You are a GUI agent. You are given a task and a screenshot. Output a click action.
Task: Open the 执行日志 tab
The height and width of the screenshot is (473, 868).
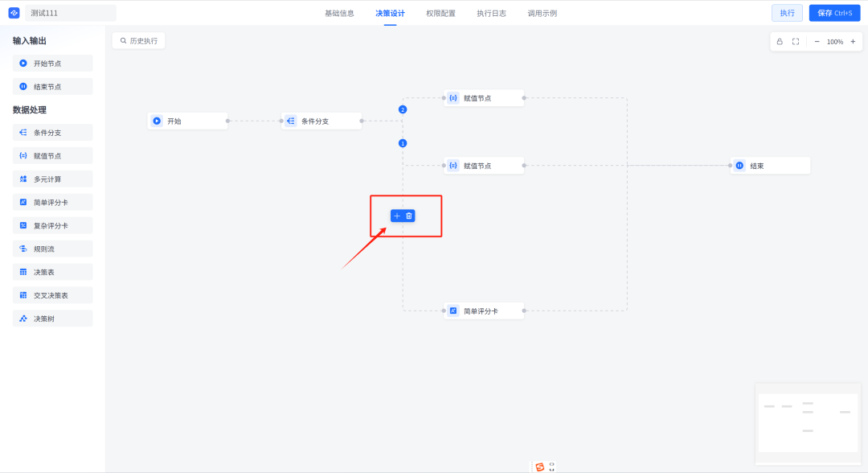pos(492,14)
